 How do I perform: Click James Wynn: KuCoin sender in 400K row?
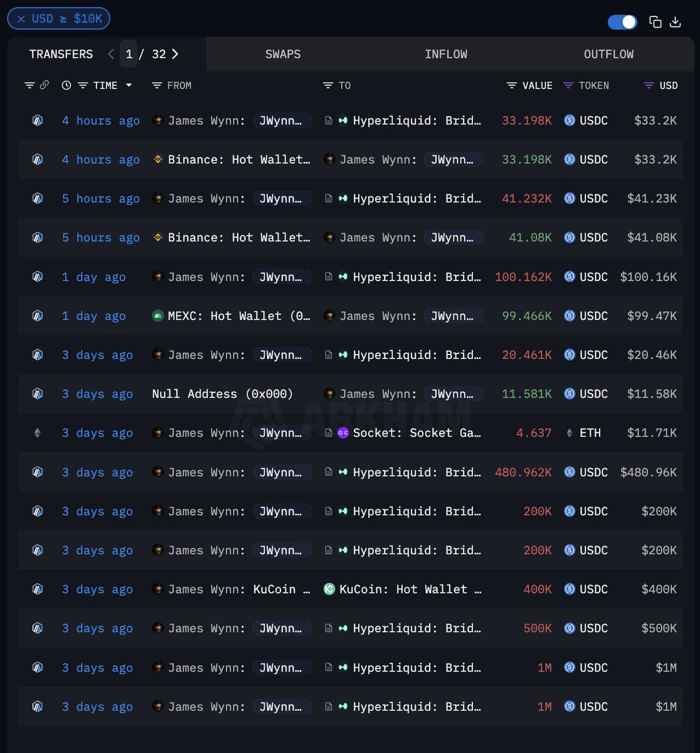[x=239, y=589]
